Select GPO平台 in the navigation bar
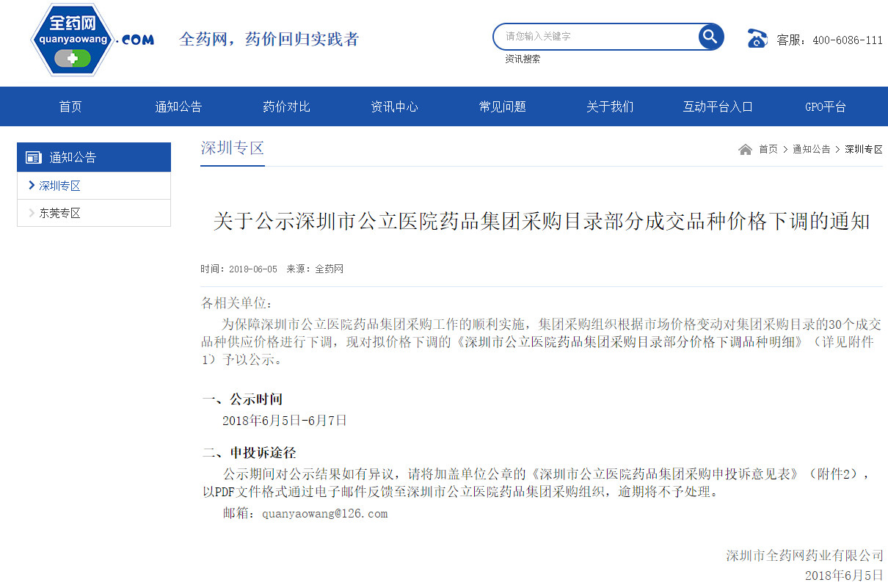This screenshot has height=588, width=888. pos(826,107)
